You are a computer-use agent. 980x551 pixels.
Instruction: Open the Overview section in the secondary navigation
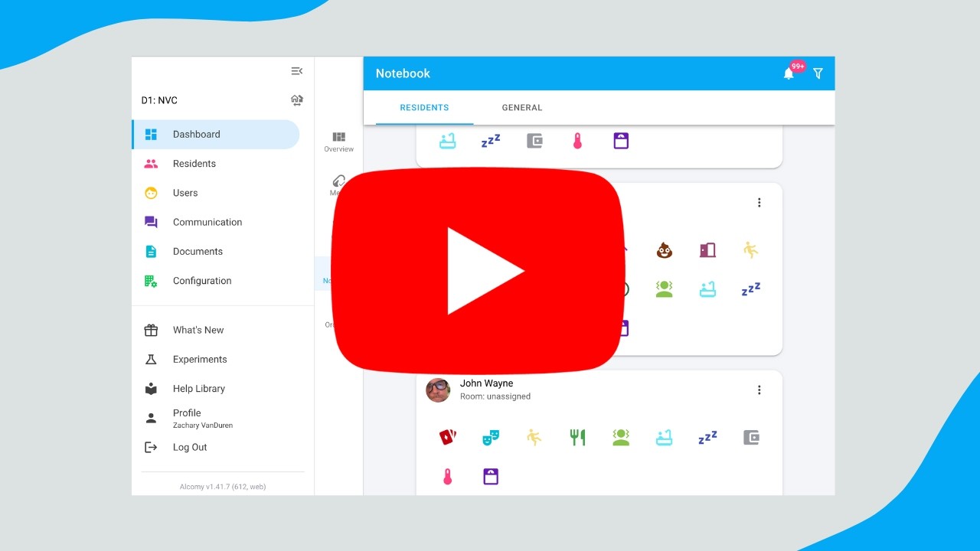tap(338, 142)
